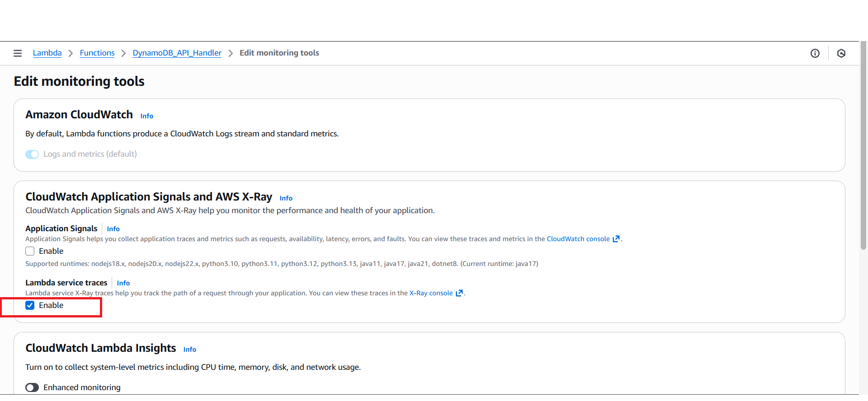This screenshot has height=401, width=868.
Task: Click the info circle icon in header
Action: (x=815, y=53)
